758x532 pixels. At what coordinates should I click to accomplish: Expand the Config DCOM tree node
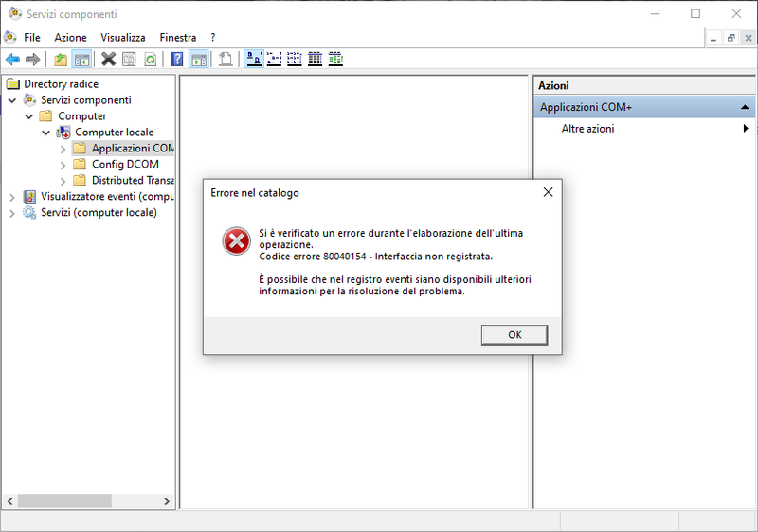63,165
